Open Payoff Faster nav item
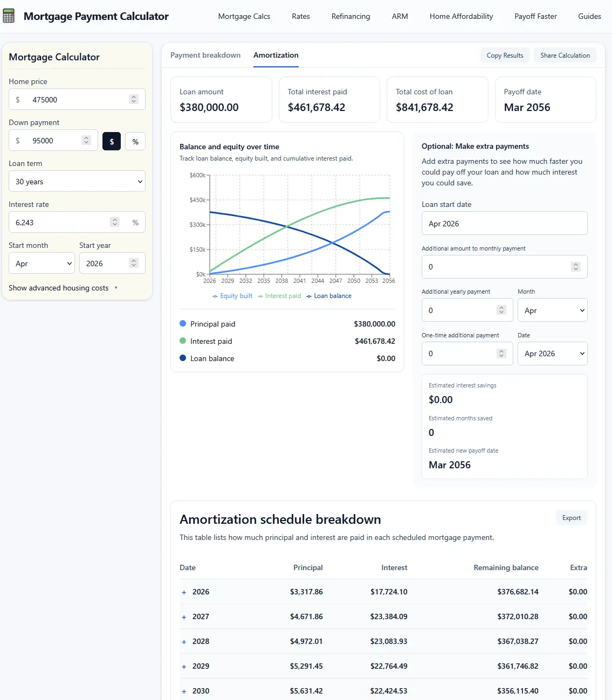Viewport: 612px width, 700px height. (535, 16)
